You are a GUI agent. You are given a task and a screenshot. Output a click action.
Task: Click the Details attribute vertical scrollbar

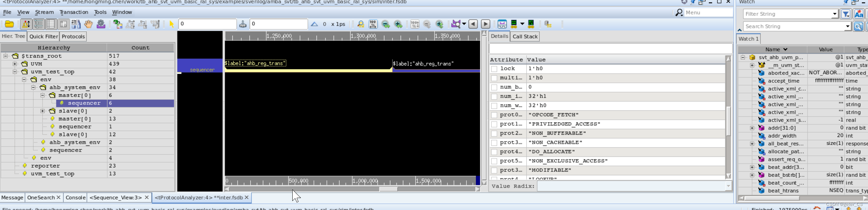point(728,121)
